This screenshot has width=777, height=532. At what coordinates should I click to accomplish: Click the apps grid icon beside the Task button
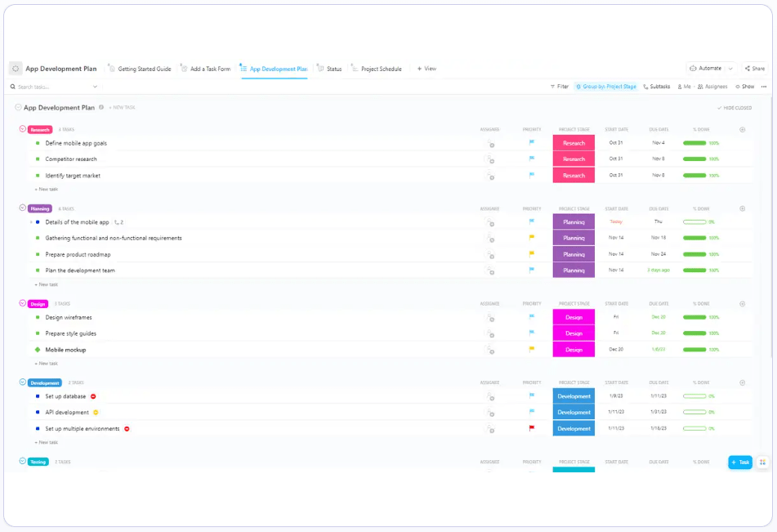pyautogui.click(x=762, y=462)
